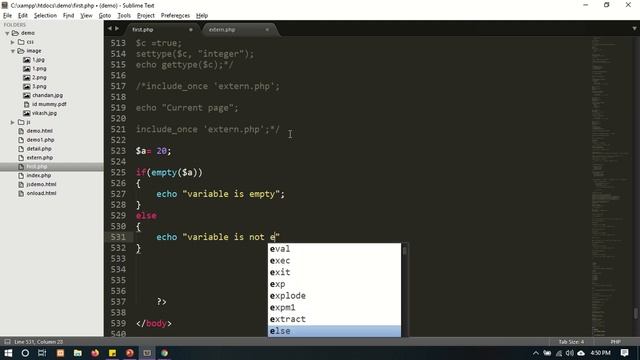Choose extract from autocomplete list
The image size is (640, 360).
[x=334, y=319]
